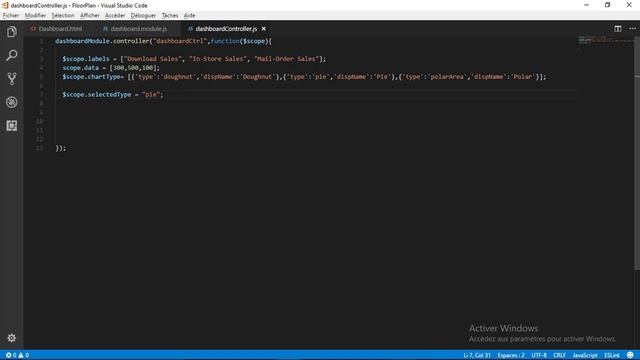This screenshot has height=360, width=640.
Task: Open the Afficher menu
Action: pos(90,16)
